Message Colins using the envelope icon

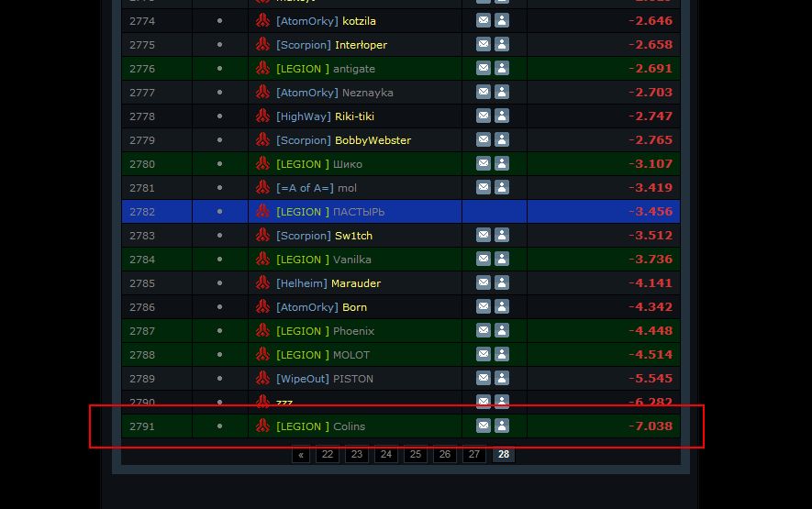[x=484, y=426]
